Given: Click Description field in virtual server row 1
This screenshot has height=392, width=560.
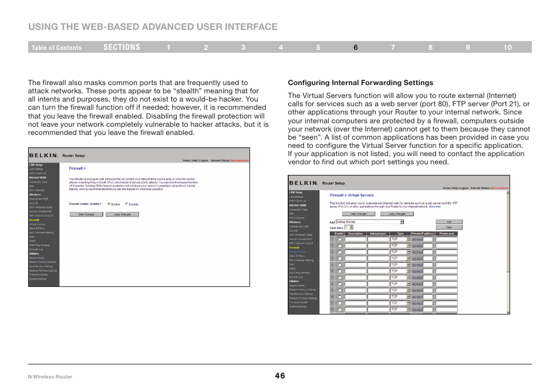Looking at the screenshot, I should (x=355, y=239).
